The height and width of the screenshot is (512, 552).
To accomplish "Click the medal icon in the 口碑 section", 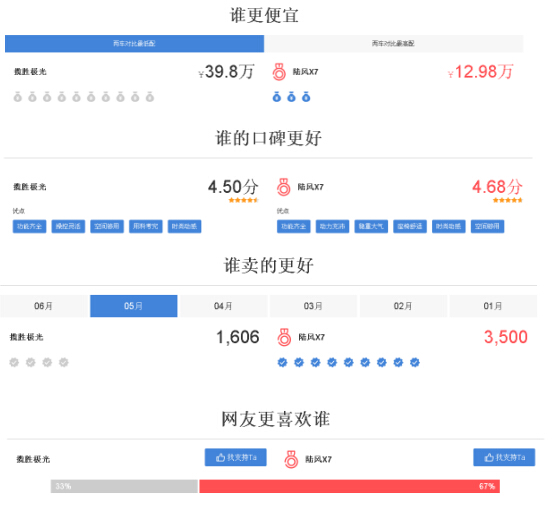I will pyautogui.click(x=284, y=187).
